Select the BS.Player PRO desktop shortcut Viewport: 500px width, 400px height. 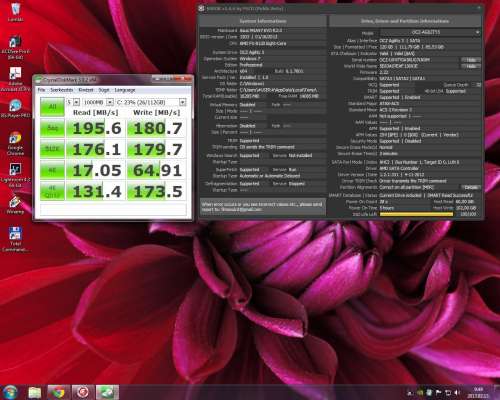point(15,108)
